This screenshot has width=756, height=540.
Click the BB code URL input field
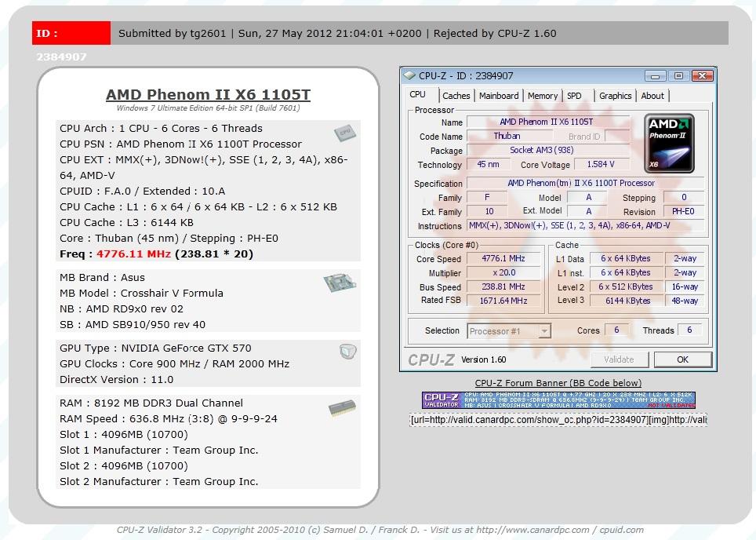[x=558, y=420]
